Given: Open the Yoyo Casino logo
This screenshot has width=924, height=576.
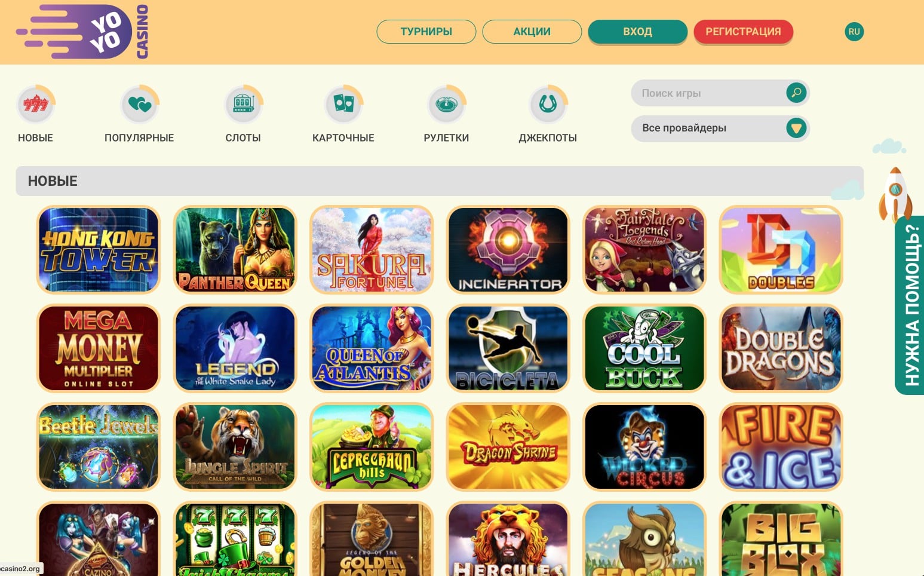Looking at the screenshot, I should [x=83, y=32].
